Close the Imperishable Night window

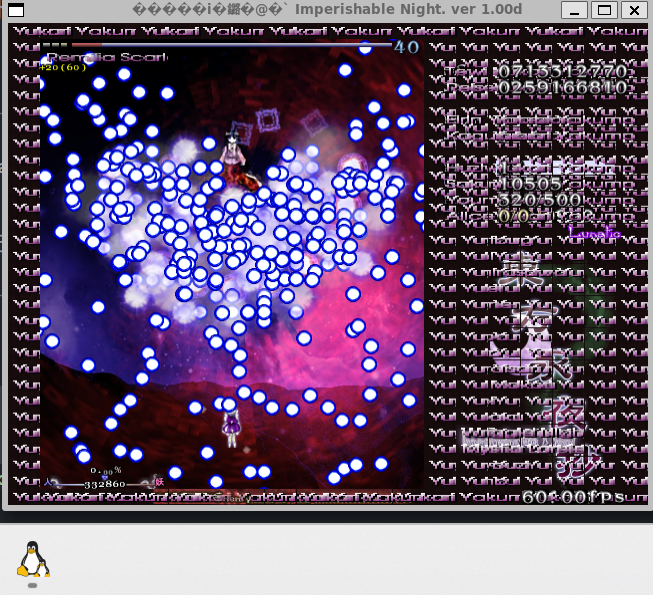click(634, 10)
